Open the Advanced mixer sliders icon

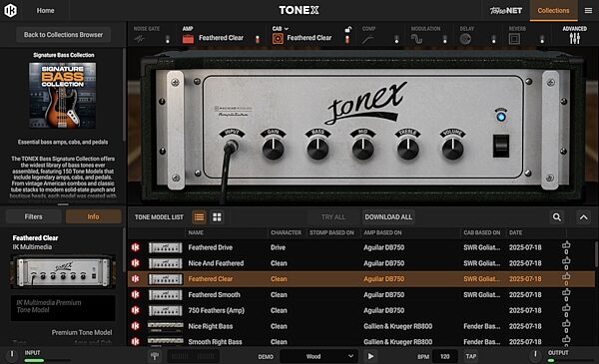point(575,38)
